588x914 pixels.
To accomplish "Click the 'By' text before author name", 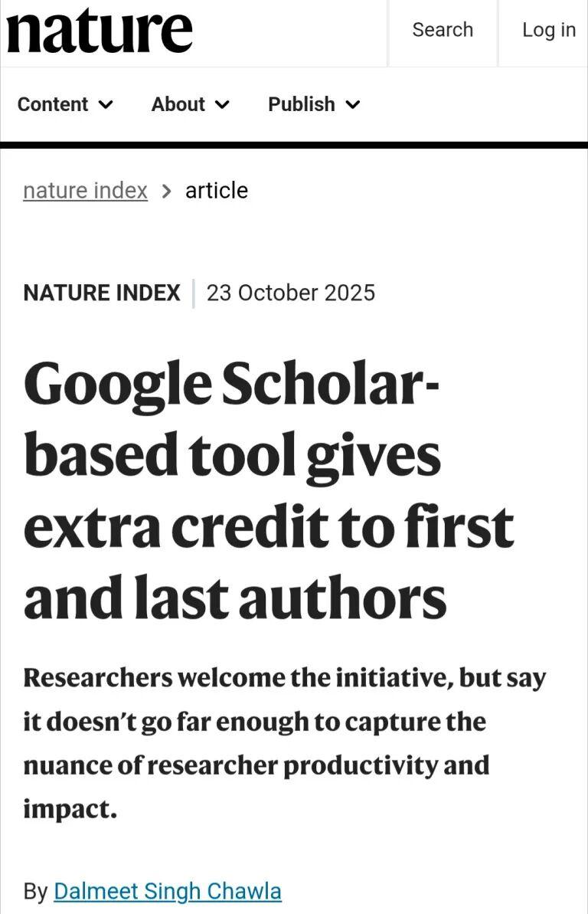I will pyautogui.click(x=35, y=891).
